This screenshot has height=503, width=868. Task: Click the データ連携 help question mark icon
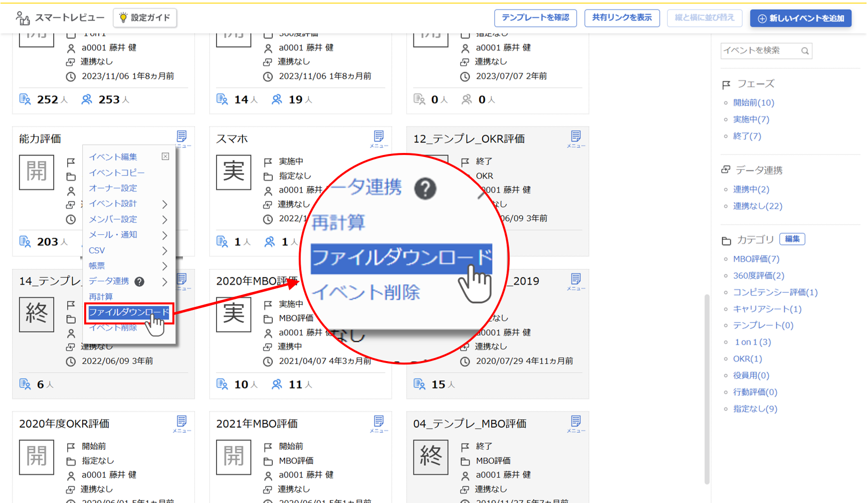coord(140,281)
